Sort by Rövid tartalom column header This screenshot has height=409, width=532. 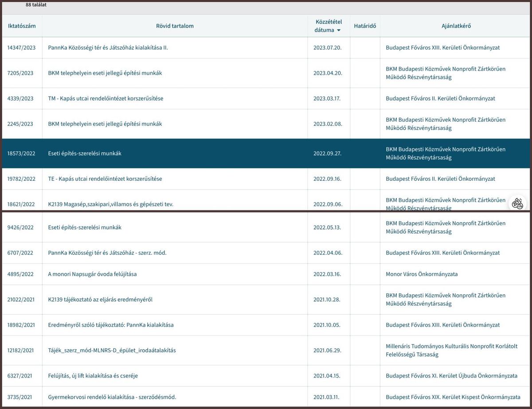point(175,26)
